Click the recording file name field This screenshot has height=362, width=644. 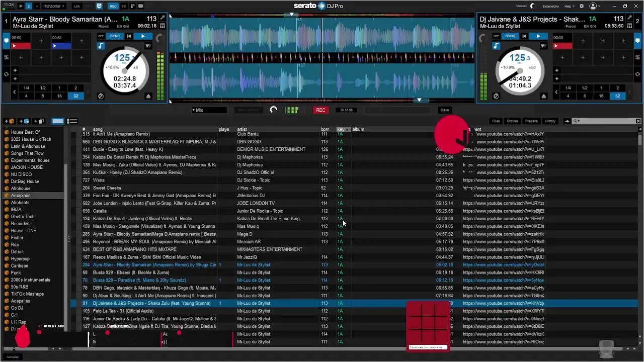point(397,110)
